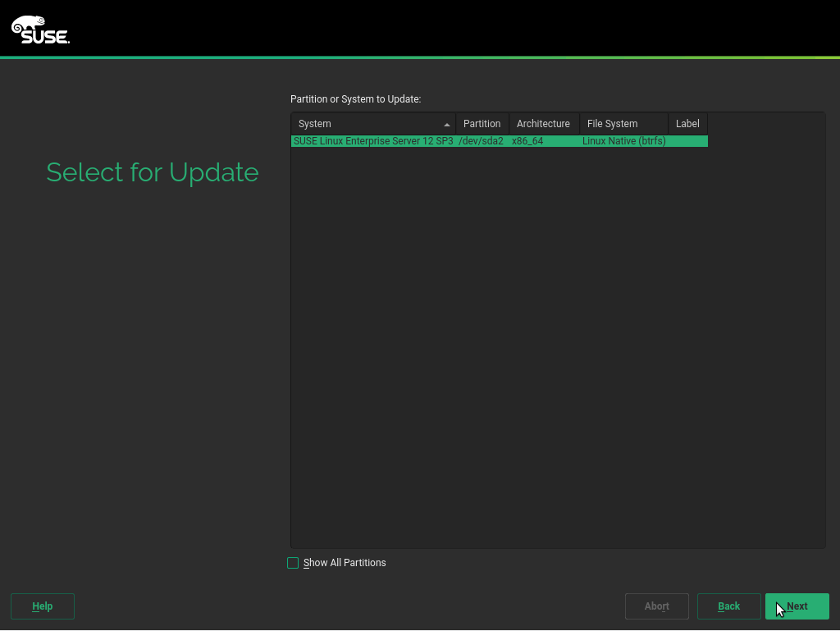The height and width of the screenshot is (631, 840).
Task: Tick the checkbox beside Show All Partitions
Action: point(293,563)
